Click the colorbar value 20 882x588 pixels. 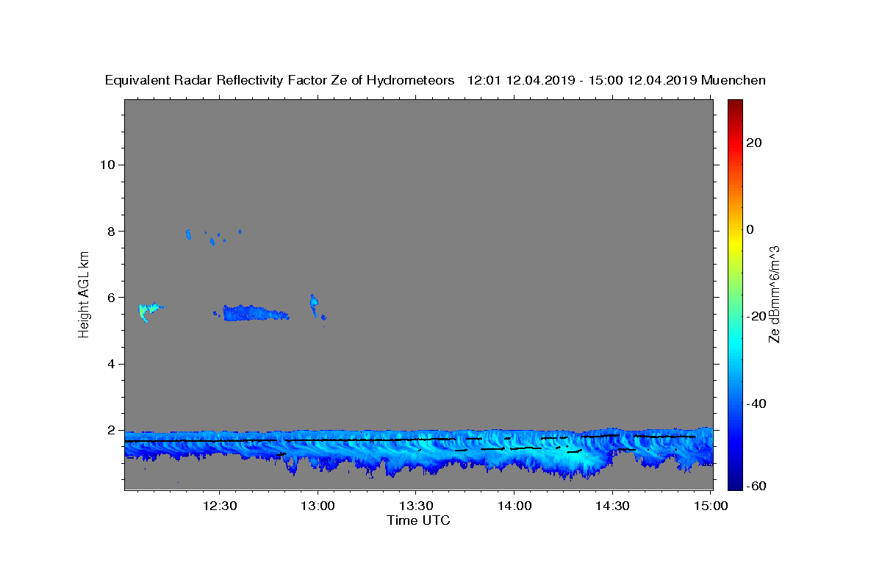[754, 143]
